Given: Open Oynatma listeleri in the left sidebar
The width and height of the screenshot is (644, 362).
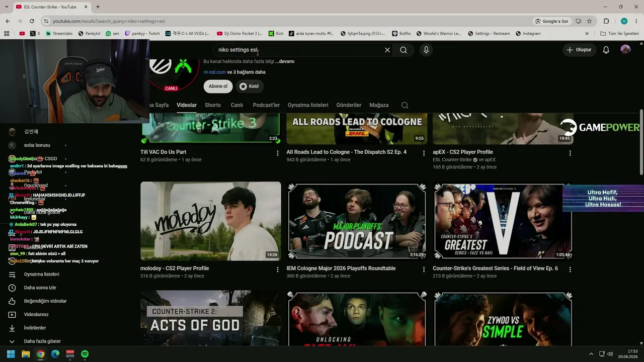Looking at the screenshot, I should pos(42,275).
